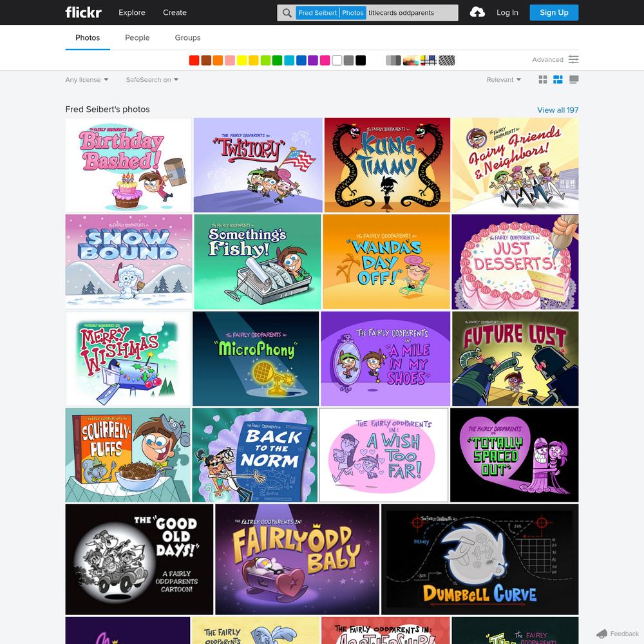Switch to the Groups tab
The width and height of the screenshot is (644, 644).
coord(187,38)
